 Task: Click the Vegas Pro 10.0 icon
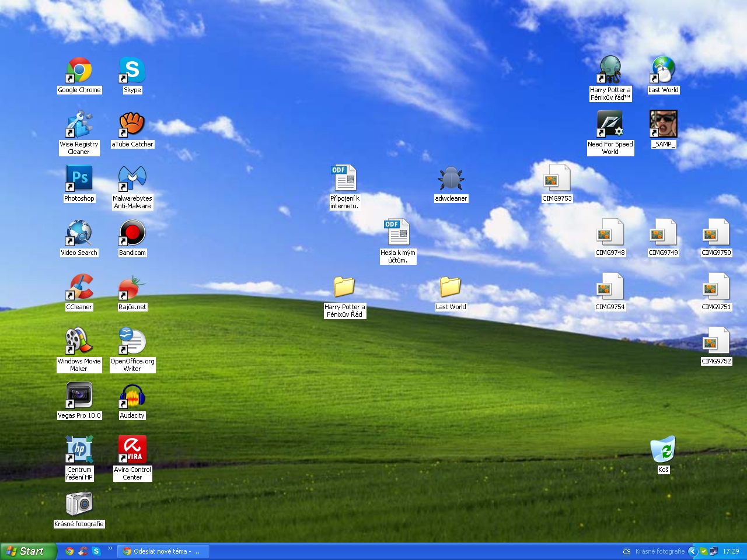pos(79,396)
